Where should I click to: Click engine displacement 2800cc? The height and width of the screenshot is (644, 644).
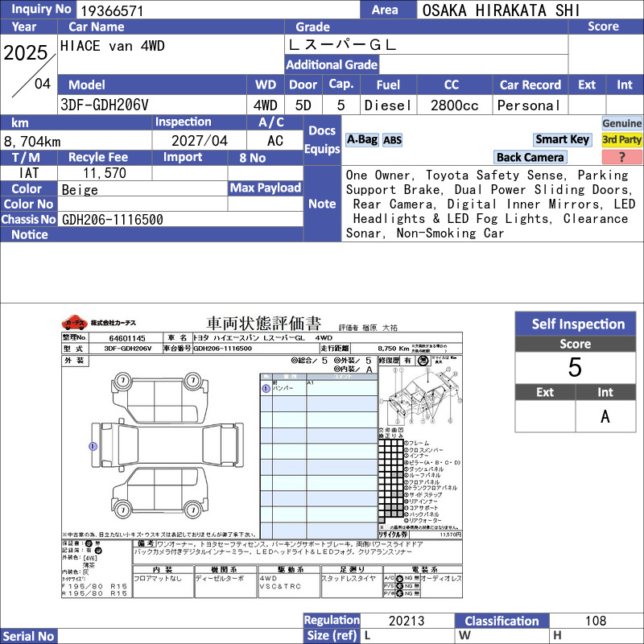point(454,105)
